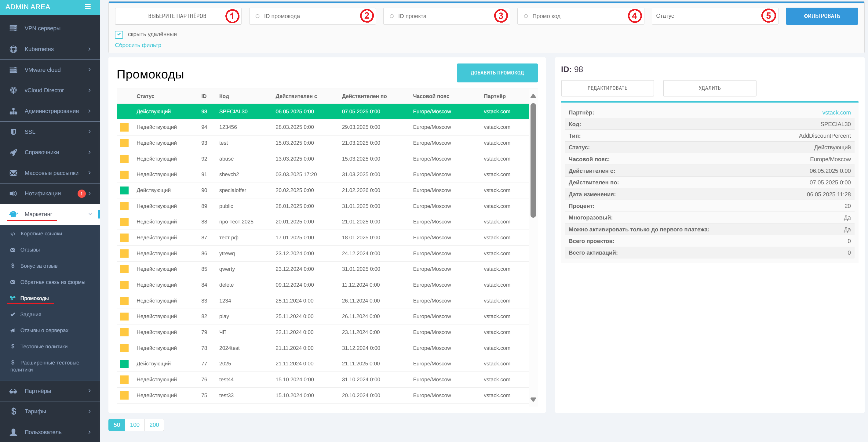868x442 pixels.
Task: Click the table scroll down arrow
Action: 533,400
